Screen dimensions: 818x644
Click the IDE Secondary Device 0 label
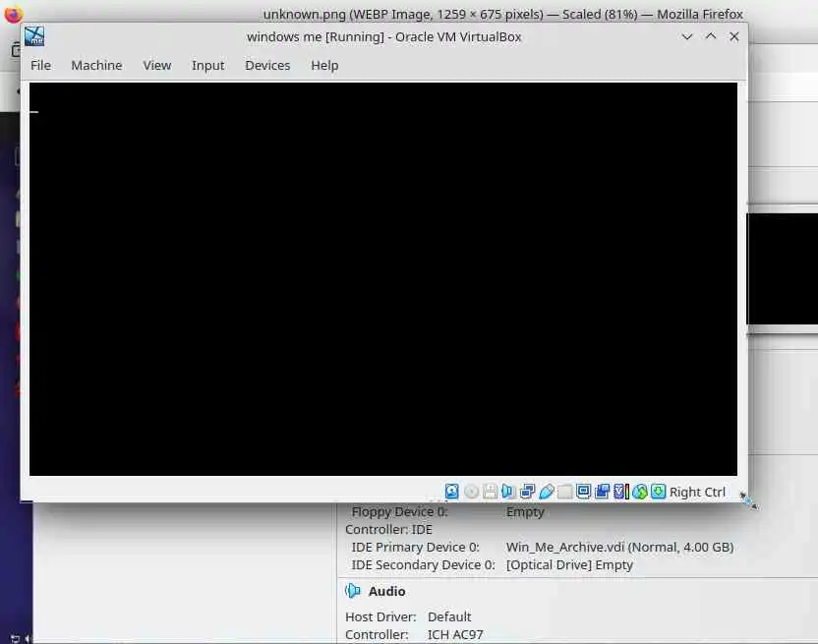[x=423, y=564]
